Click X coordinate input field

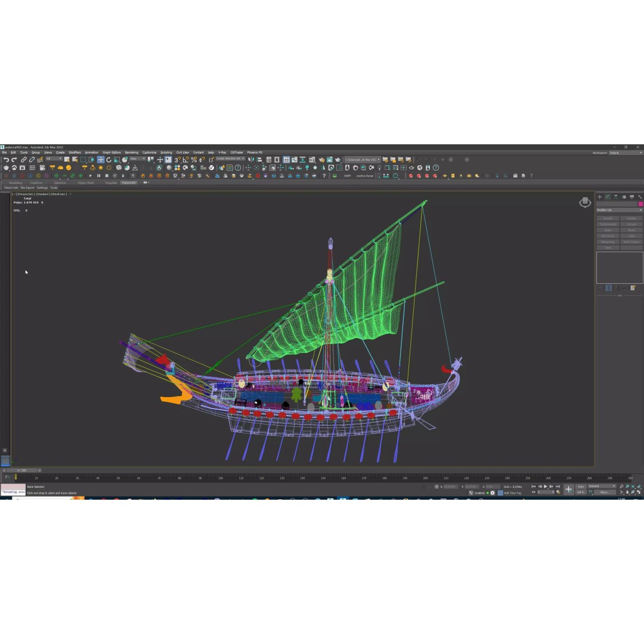[450, 487]
